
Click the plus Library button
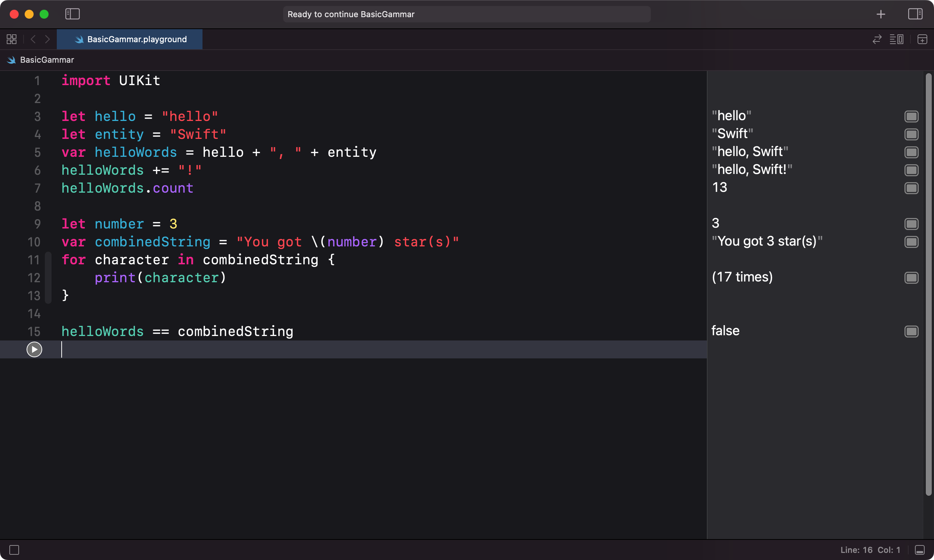pos(881,14)
